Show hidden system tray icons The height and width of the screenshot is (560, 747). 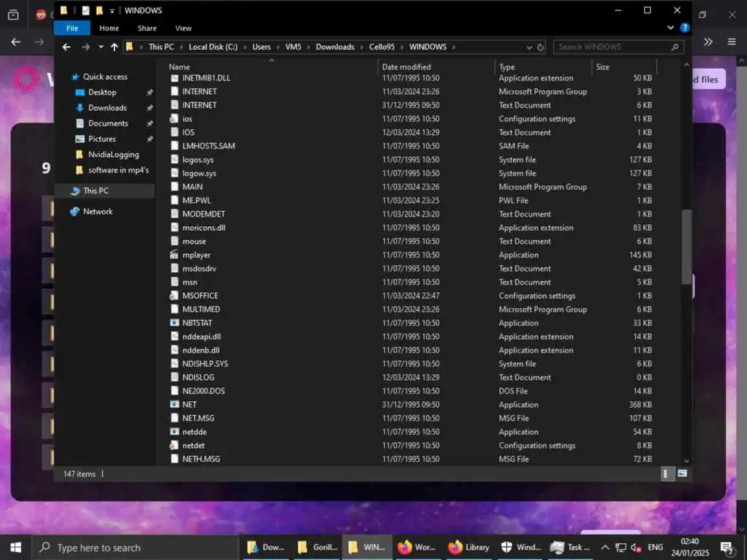(605, 548)
